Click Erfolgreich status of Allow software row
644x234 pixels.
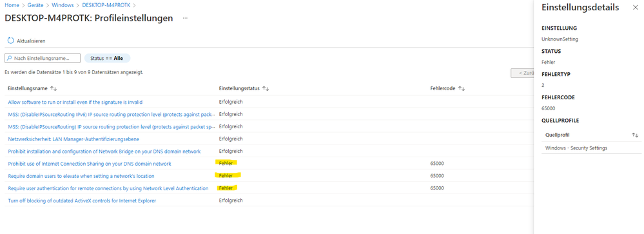coord(231,101)
